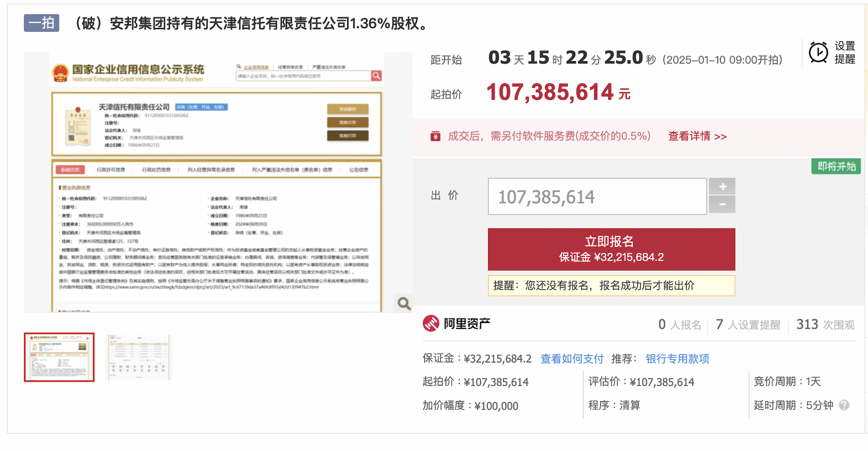
Task: Select the first preview thumbnail
Action: 59,357
